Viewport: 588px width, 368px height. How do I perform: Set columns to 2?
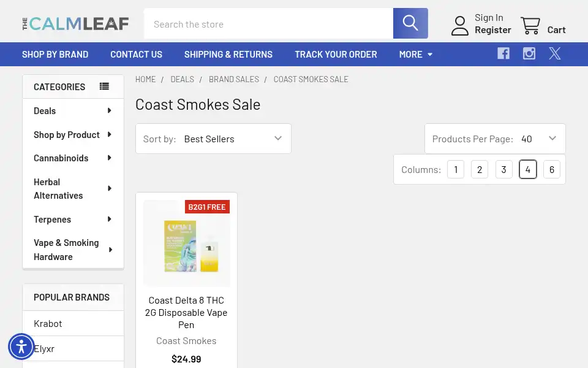[x=480, y=169]
